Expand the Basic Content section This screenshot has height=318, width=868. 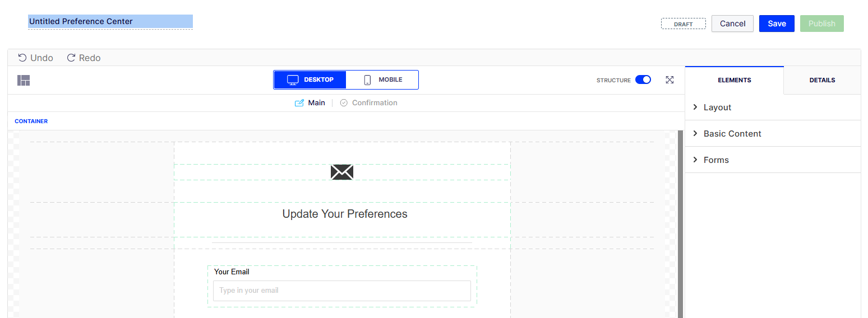773,134
